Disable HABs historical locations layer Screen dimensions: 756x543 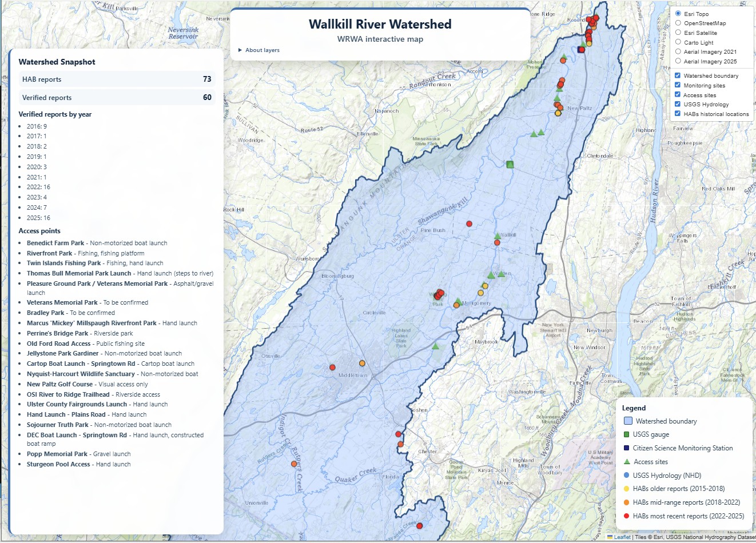pyautogui.click(x=678, y=114)
